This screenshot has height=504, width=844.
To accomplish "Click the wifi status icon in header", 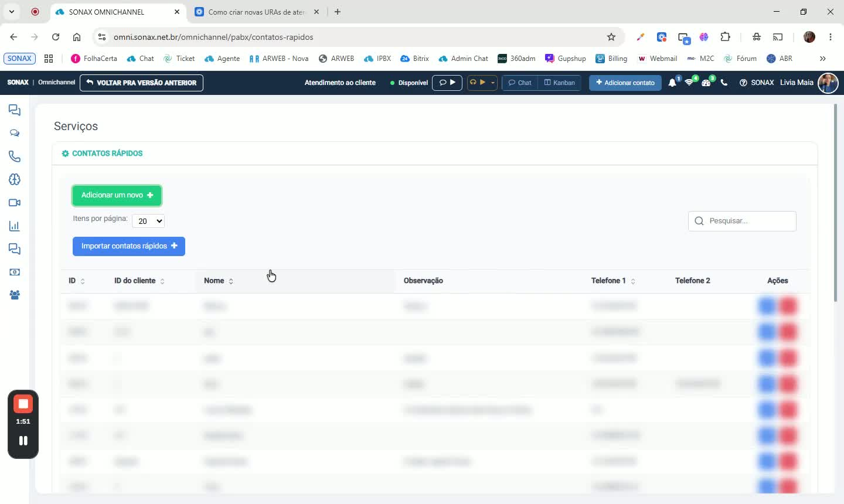I will (689, 83).
